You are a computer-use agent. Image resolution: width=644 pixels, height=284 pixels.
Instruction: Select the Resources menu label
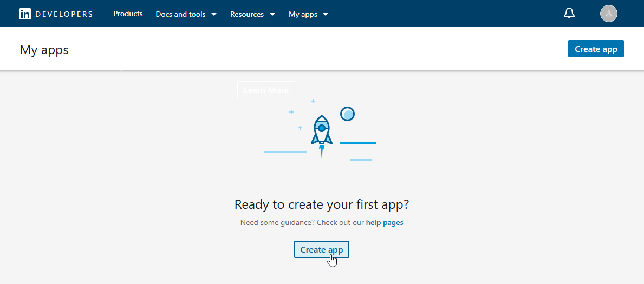pyautogui.click(x=247, y=15)
